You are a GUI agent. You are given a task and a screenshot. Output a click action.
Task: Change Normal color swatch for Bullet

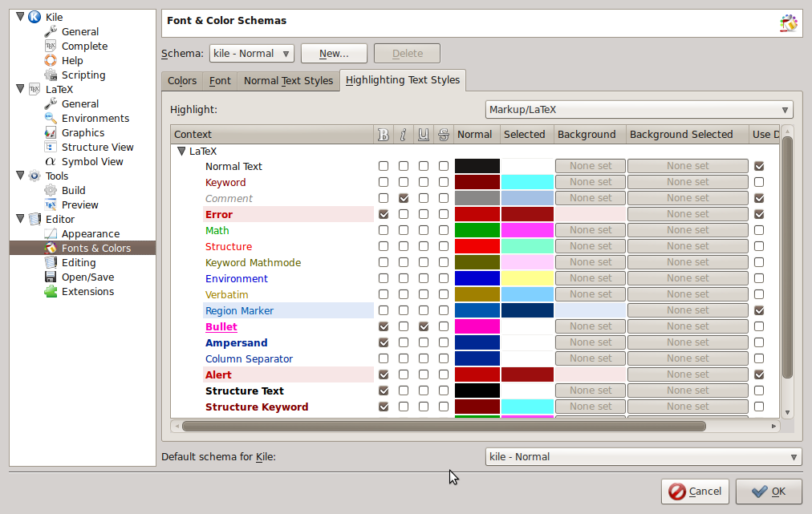(477, 326)
